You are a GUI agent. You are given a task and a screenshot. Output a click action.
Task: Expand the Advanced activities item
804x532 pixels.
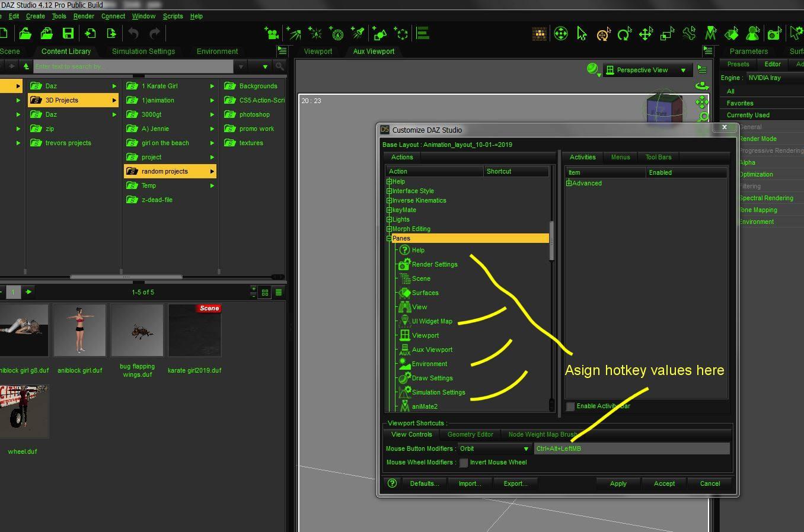569,183
